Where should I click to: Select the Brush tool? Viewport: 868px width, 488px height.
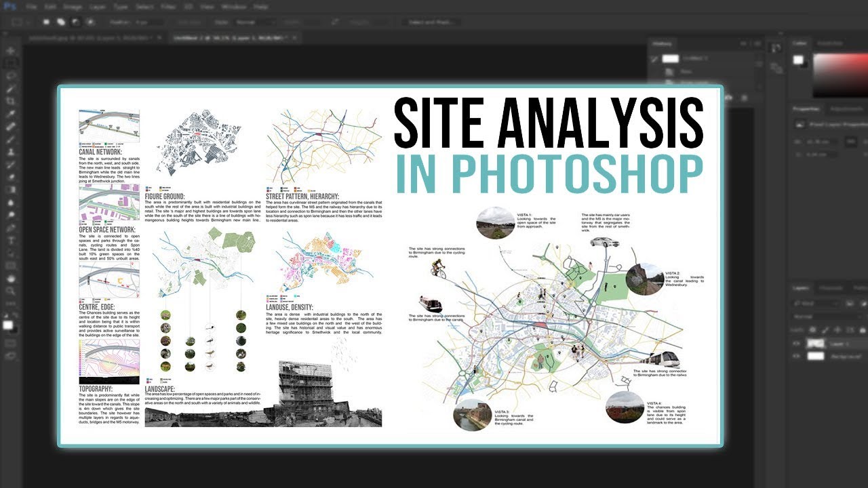(9, 140)
